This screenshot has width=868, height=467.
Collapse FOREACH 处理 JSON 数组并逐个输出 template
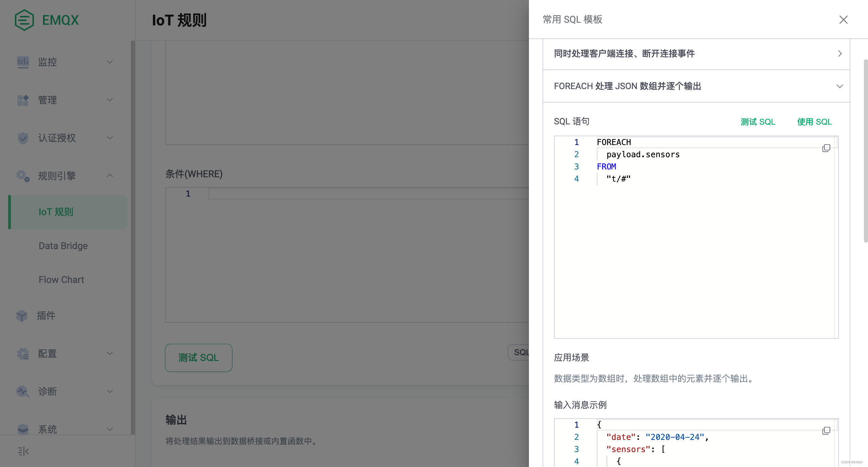coord(839,86)
